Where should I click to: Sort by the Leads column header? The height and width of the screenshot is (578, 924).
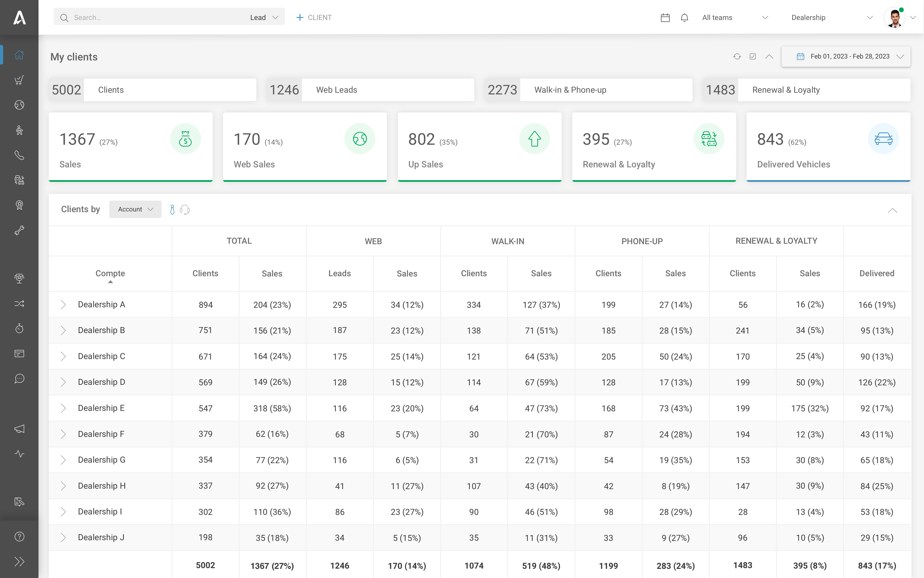click(x=340, y=273)
